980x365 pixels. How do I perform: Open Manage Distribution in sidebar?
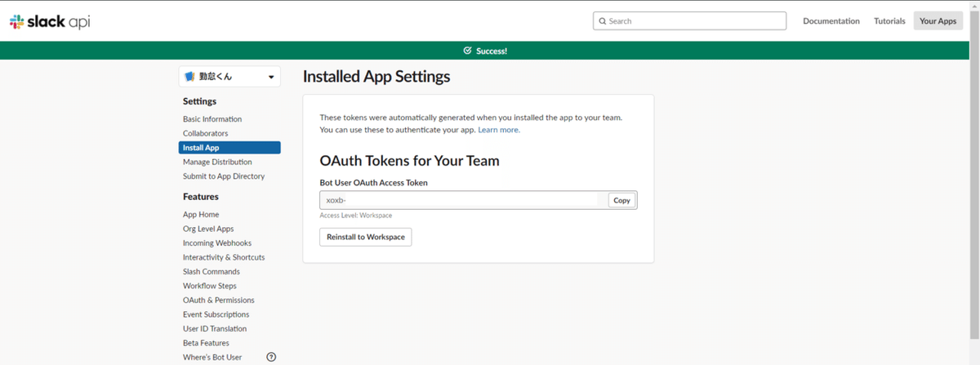point(217,162)
